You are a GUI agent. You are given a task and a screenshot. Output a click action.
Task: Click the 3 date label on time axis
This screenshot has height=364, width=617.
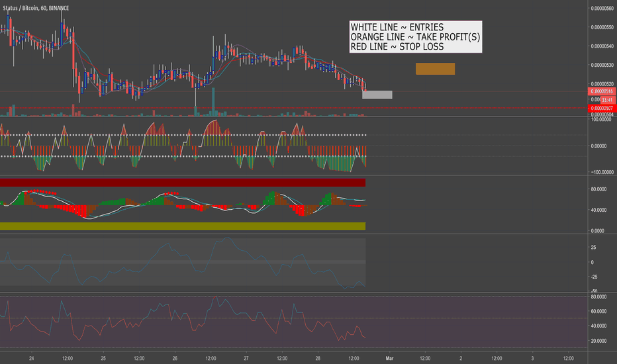[x=532, y=358]
